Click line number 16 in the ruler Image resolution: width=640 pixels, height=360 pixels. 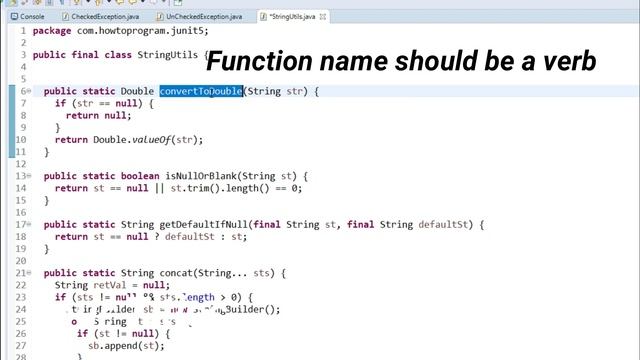coord(21,212)
